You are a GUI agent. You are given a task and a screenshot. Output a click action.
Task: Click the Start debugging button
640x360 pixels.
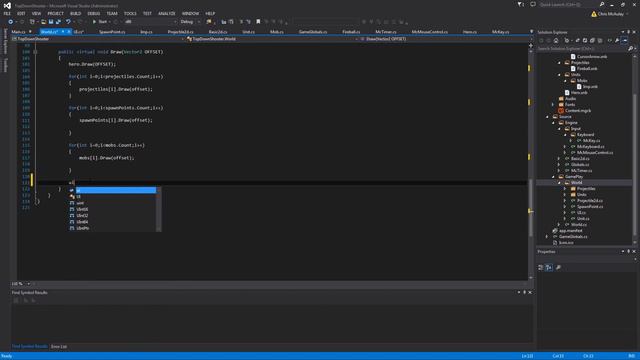tap(100, 22)
